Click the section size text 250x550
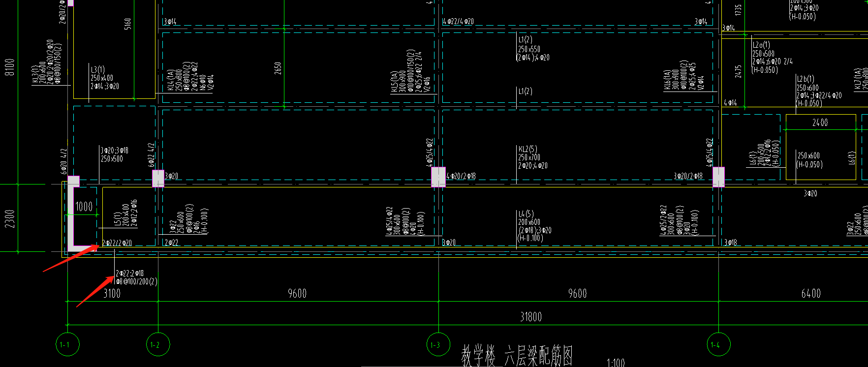Image resolution: width=868 pixels, height=367 pixels. (x=529, y=49)
